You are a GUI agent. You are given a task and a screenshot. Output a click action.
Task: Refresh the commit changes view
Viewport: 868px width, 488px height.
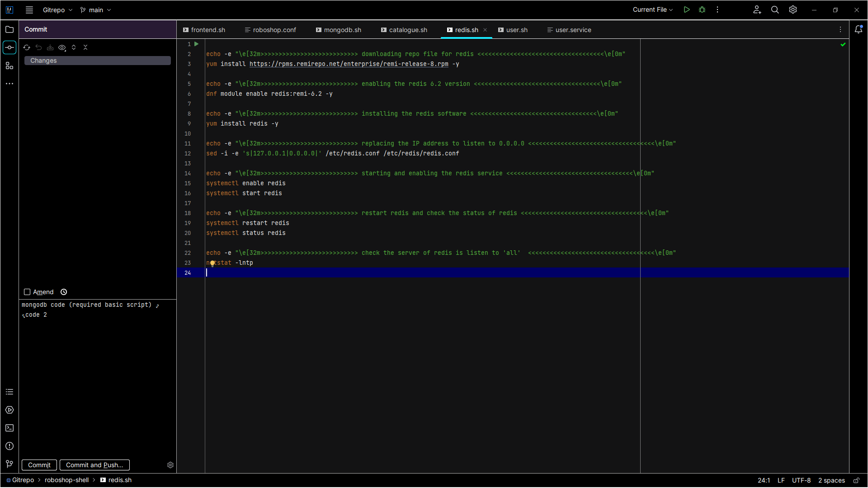click(x=27, y=47)
